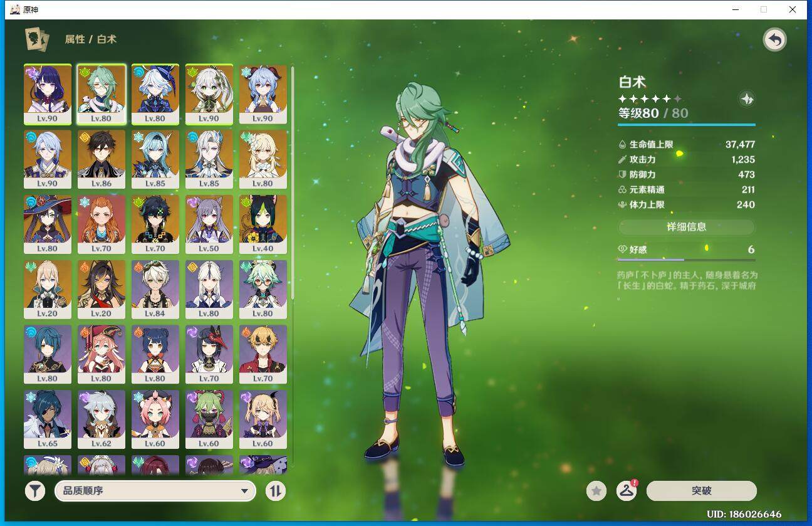Close the 原神 game window
Screen dimensions: 812x526
(x=793, y=9)
